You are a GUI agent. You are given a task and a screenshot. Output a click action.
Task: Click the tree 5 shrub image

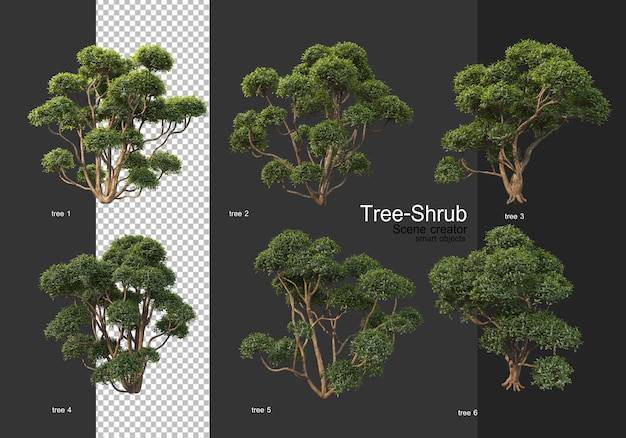pyautogui.click(x=331, y=314)
